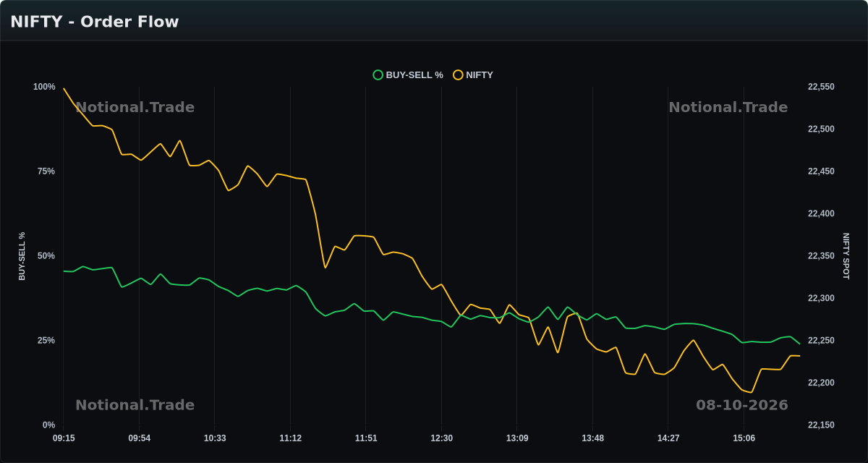Click the 50% left axis label
The image size is (868, 463).
46,256
